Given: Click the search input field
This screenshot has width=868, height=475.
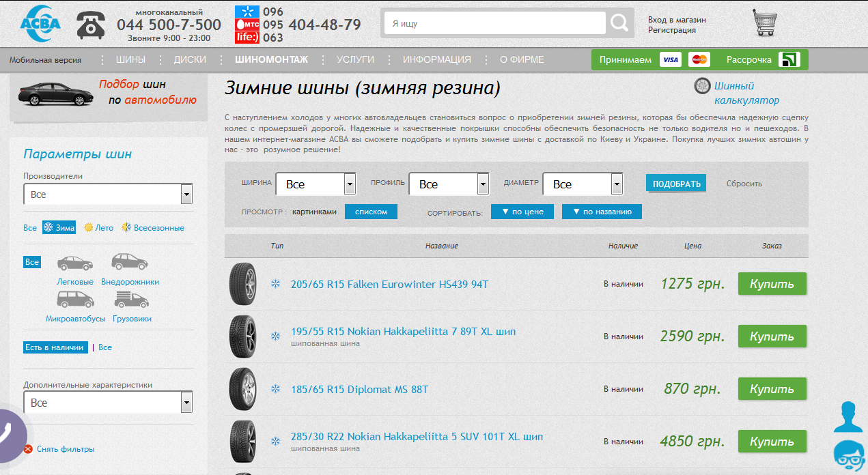Looking at the screenshot, I should tap(493, 23).
